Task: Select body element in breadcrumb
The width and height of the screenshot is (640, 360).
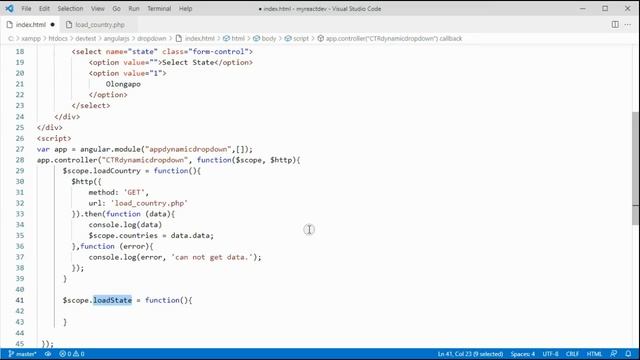Action: (264, 38)
